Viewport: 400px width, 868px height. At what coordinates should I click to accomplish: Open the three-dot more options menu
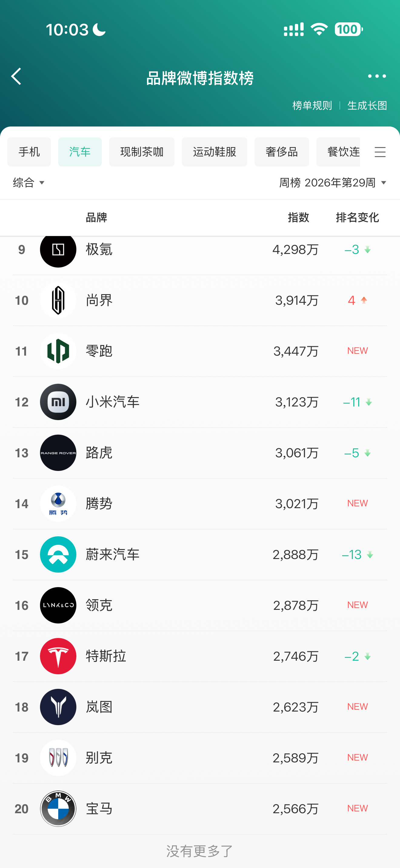(x=377, y=76)
